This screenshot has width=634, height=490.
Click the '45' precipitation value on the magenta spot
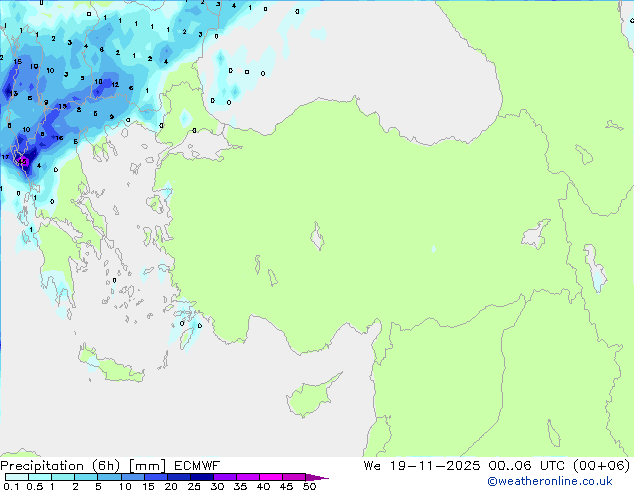(22, 162)
